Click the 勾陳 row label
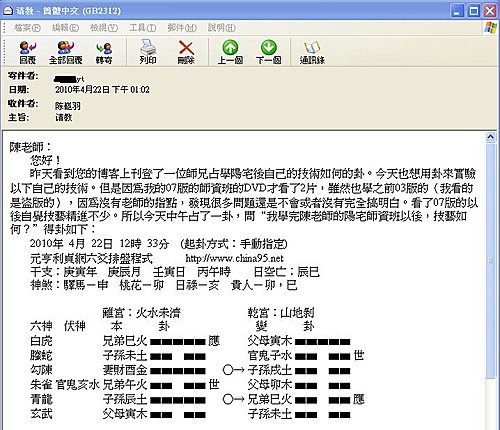Screen dimensions: 500x430 point(41,370)
